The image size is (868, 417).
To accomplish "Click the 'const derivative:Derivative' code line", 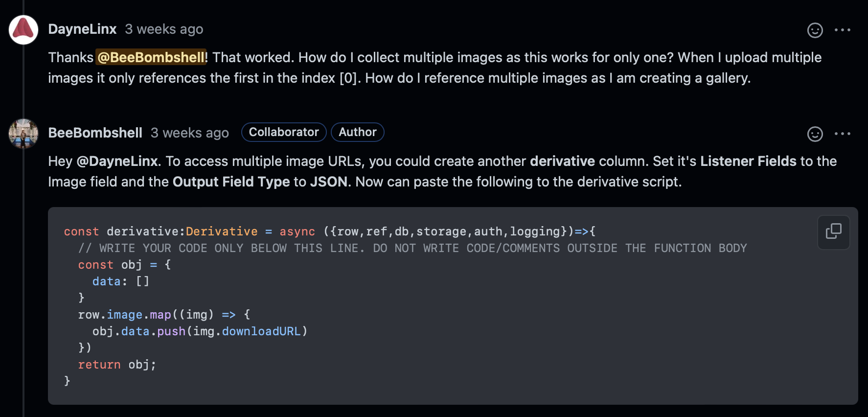I will (160, 232).
